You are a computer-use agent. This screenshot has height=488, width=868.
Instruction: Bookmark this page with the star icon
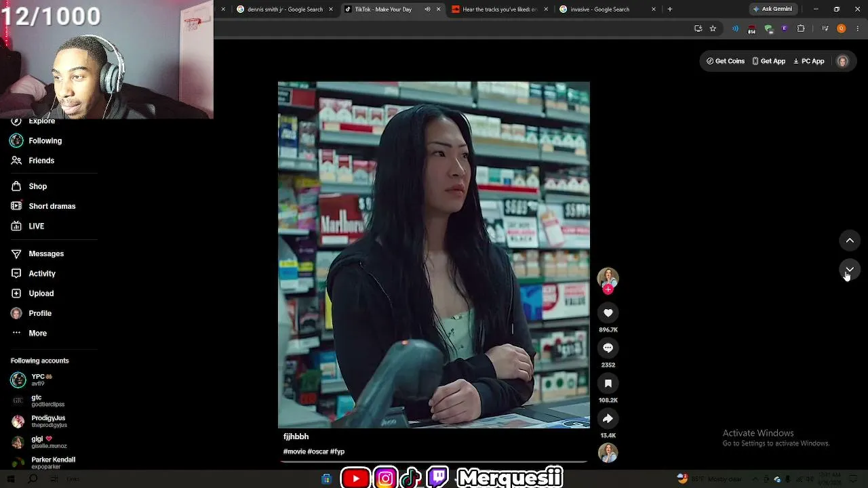[x=713, y=28]
